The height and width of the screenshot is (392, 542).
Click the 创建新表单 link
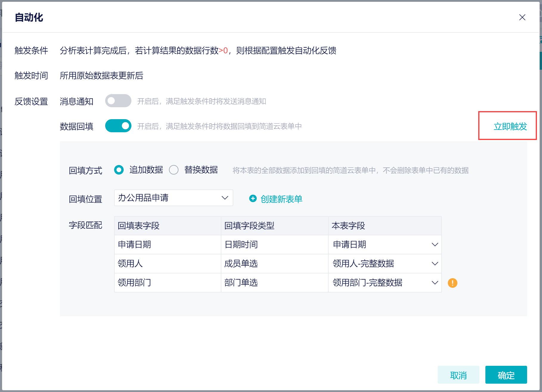coord(281,199)
